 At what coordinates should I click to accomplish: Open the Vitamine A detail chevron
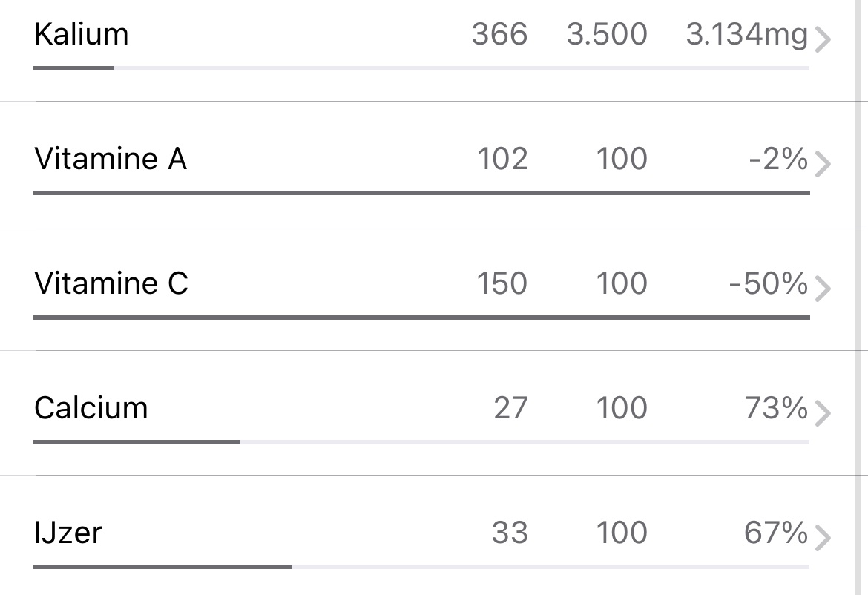tap(822, 165)
